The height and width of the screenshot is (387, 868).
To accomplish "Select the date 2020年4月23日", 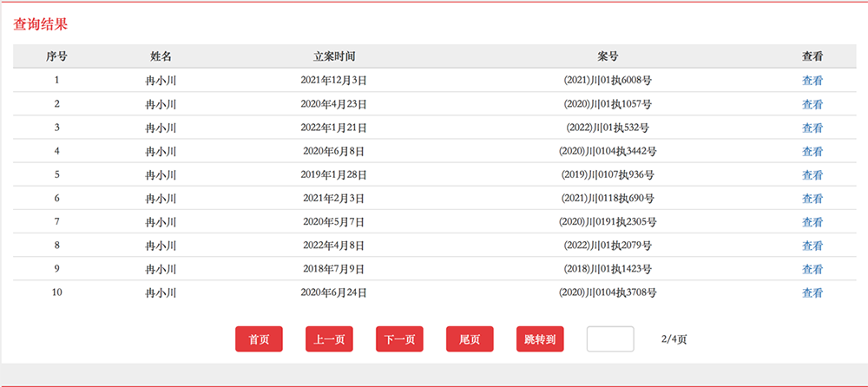I will click(334, 104).
